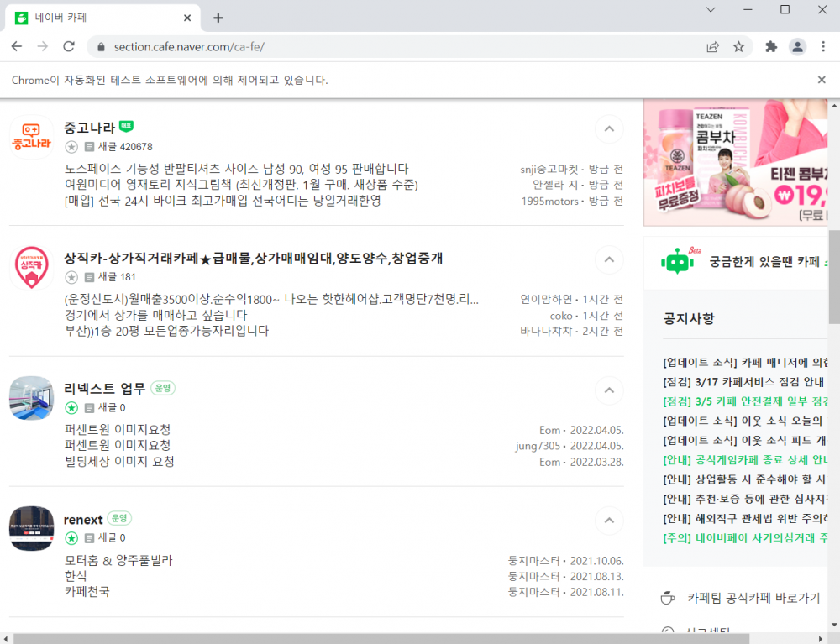Toggle favorite star for renext cafe
The width and height of the screenshot is (840, 644).
(71, 538)
